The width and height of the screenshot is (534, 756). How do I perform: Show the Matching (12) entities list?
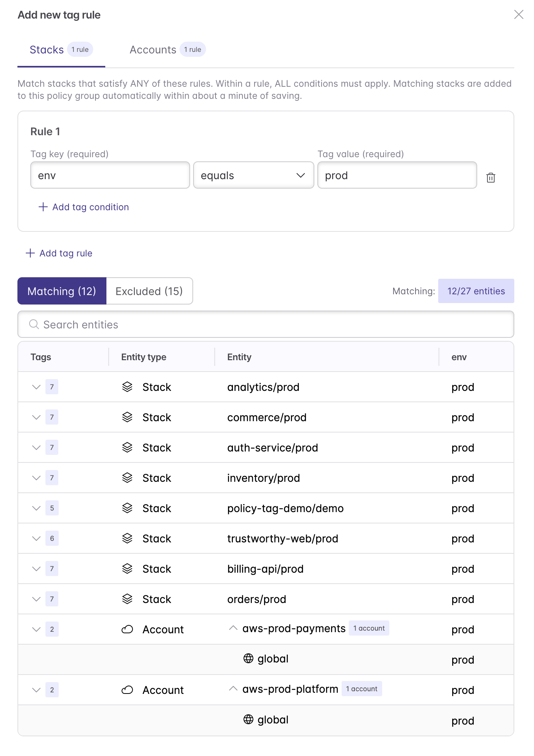[62, 291]
